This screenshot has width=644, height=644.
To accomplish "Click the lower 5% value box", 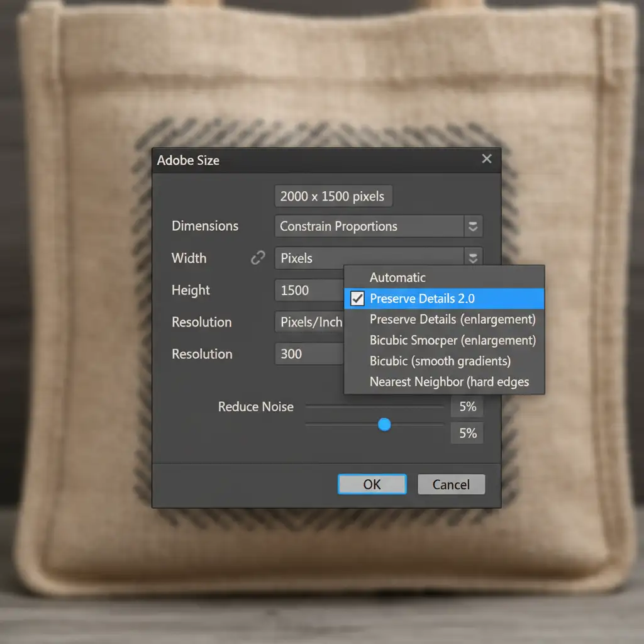I will (x=467, y=433).
